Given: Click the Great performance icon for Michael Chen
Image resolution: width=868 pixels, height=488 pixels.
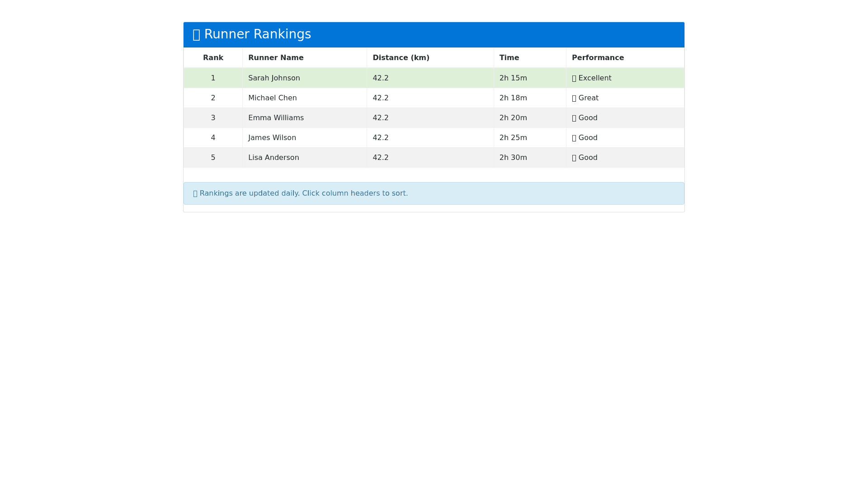Looking at the screenshot, I should tap(574, 98).
